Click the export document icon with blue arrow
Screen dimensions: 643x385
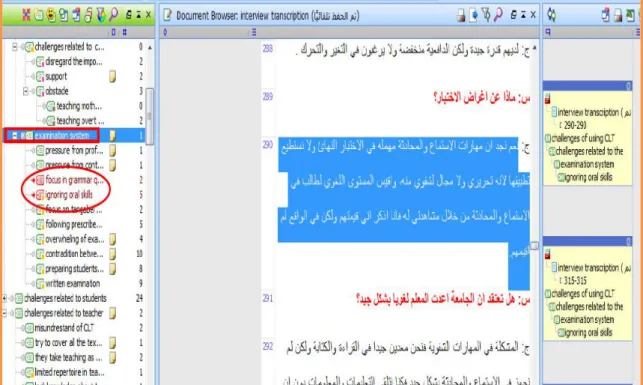tap(474, 16)
